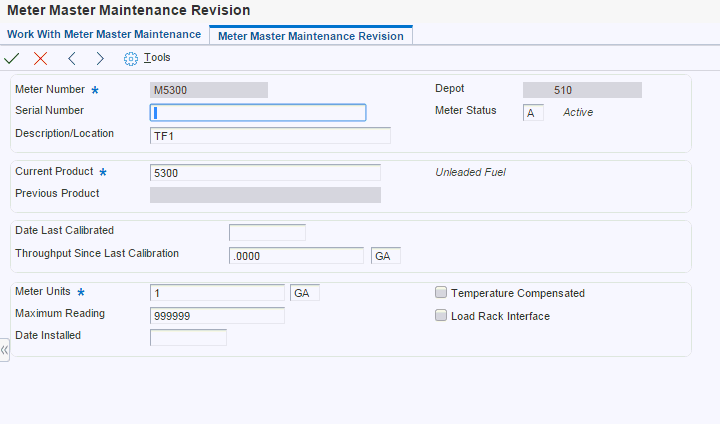
Task: Click the Date Last Calibrated field
Action: pos(267,232)
